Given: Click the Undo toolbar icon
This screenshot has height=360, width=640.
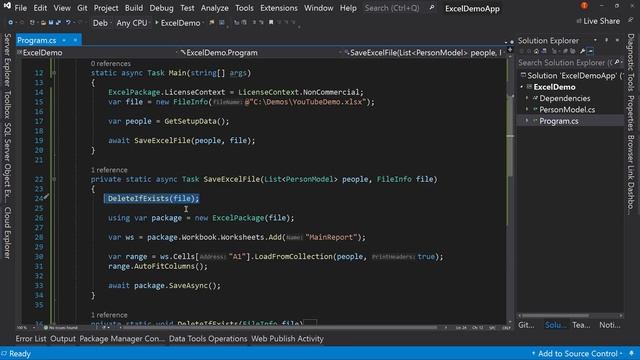Looking at the screenshot, I should 68,23.
